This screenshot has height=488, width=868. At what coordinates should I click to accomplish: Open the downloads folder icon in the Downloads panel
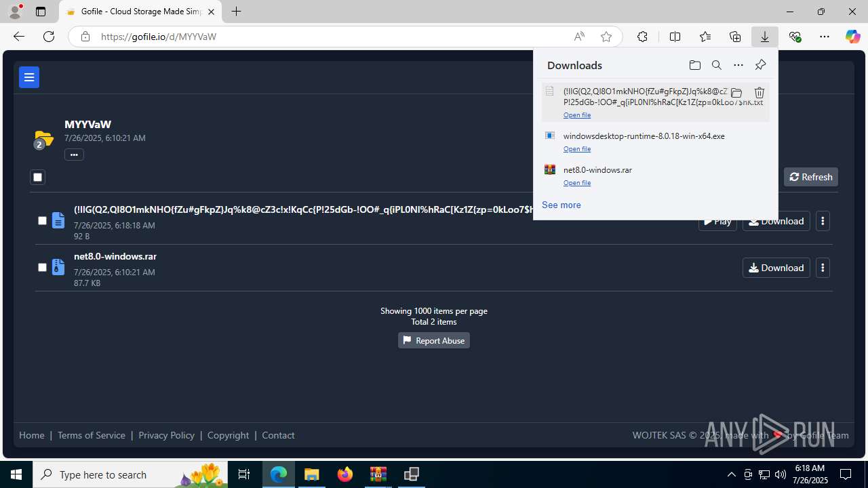(695, 65)
